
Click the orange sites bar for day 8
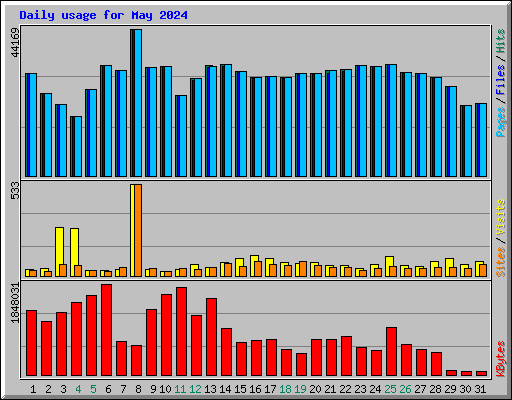(x=138, y=230)
